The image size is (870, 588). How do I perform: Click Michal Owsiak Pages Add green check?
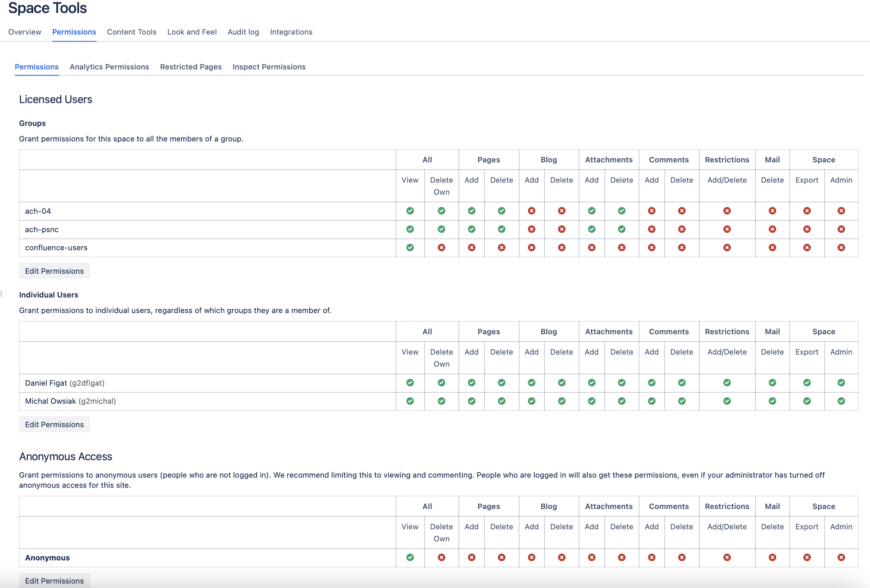point(471,401)
